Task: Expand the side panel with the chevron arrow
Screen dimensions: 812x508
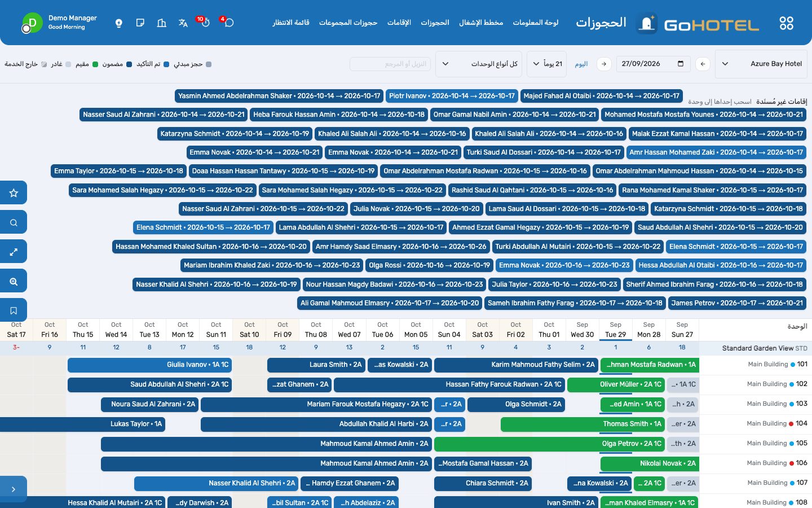Action: (x=14, y=489)
